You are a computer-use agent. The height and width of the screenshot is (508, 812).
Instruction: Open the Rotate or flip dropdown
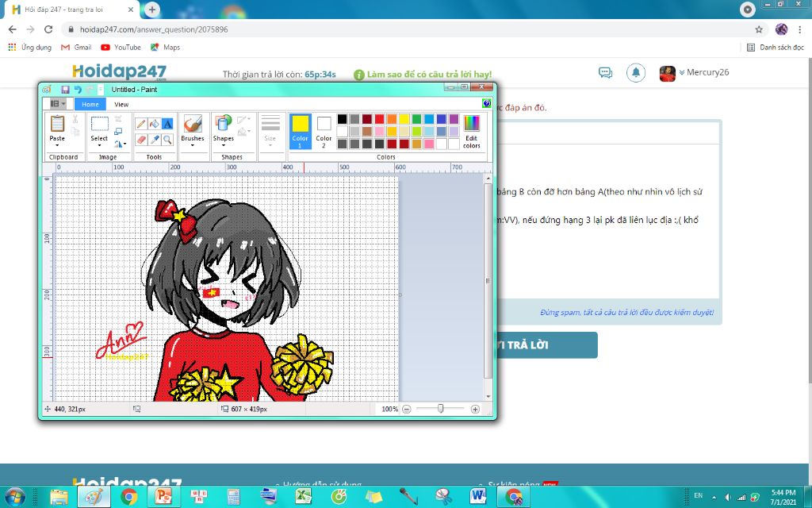(x=121, y=144)
